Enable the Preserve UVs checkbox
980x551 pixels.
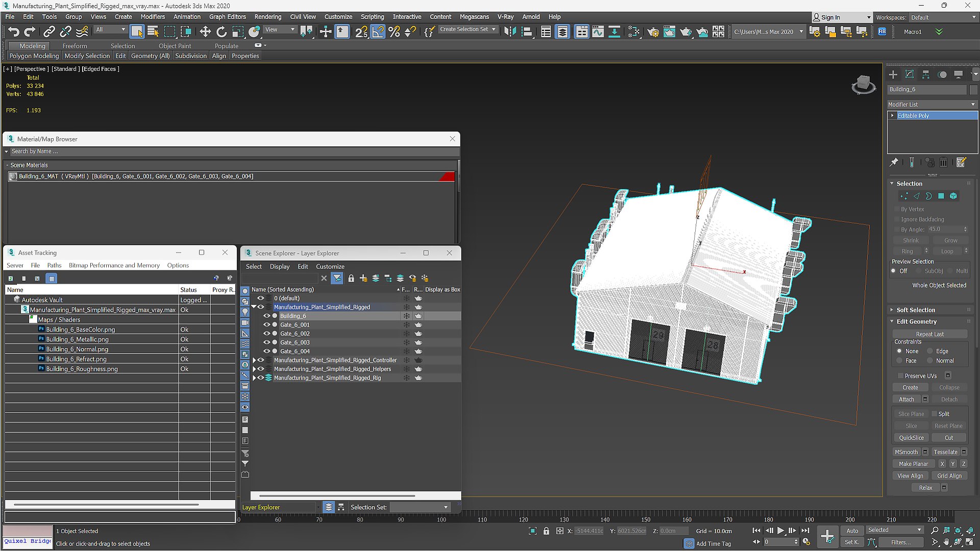point(901,376)
